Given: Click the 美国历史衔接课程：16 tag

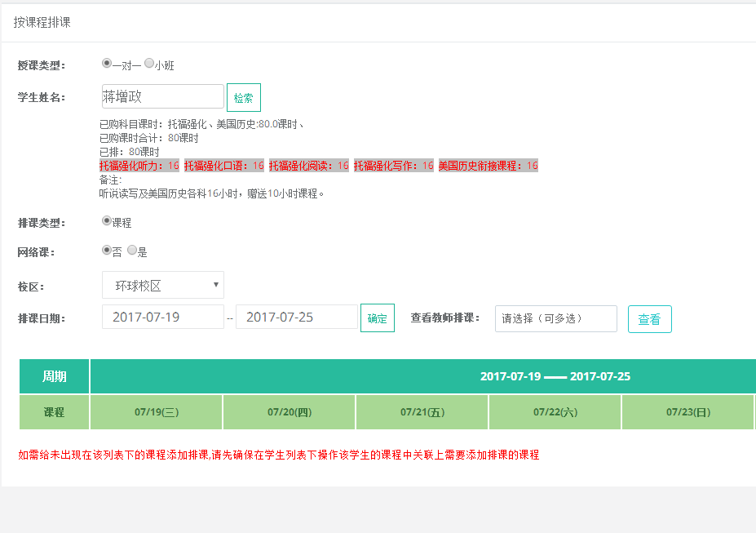Looking at the screenshot, I should [x=489, y=166].
